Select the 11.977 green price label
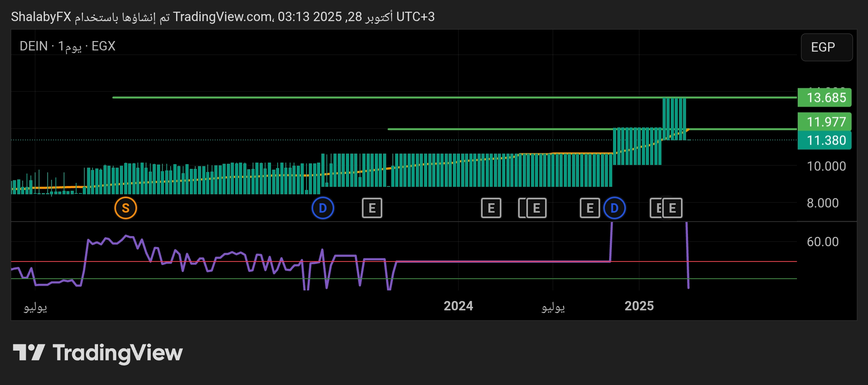This screenshot has height=385, width=868. (x=826, y=122)
